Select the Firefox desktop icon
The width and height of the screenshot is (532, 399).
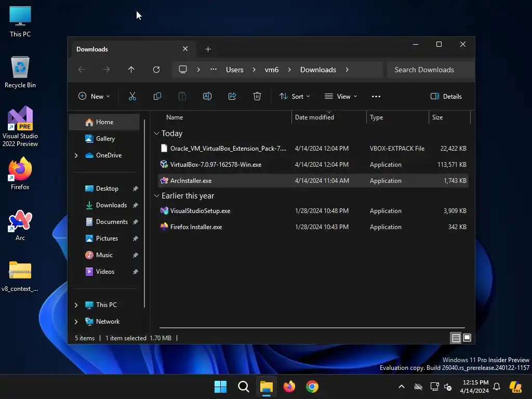20,174
